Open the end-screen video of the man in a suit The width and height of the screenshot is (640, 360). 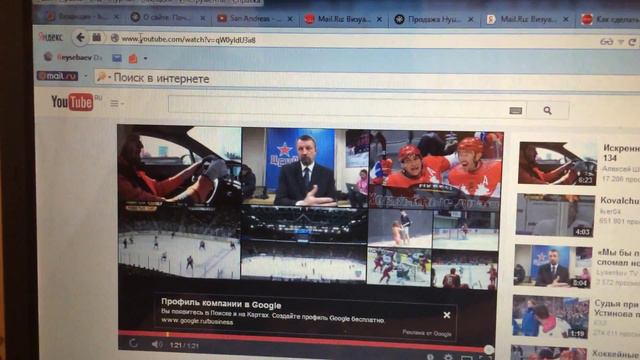305,167
